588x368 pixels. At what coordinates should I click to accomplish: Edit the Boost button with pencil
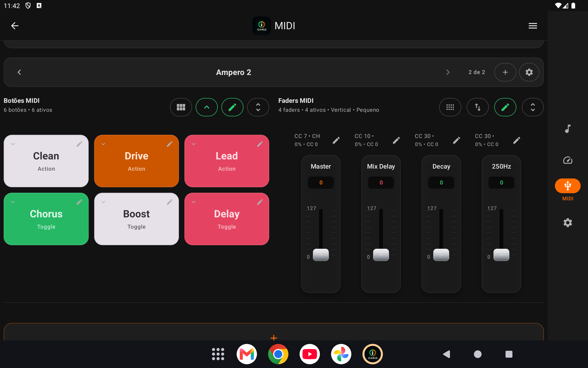[170, 202]
